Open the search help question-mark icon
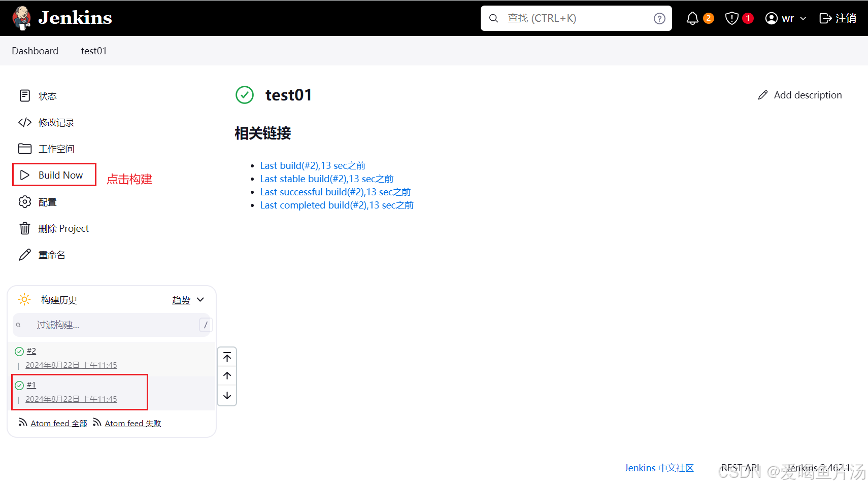 659,18
